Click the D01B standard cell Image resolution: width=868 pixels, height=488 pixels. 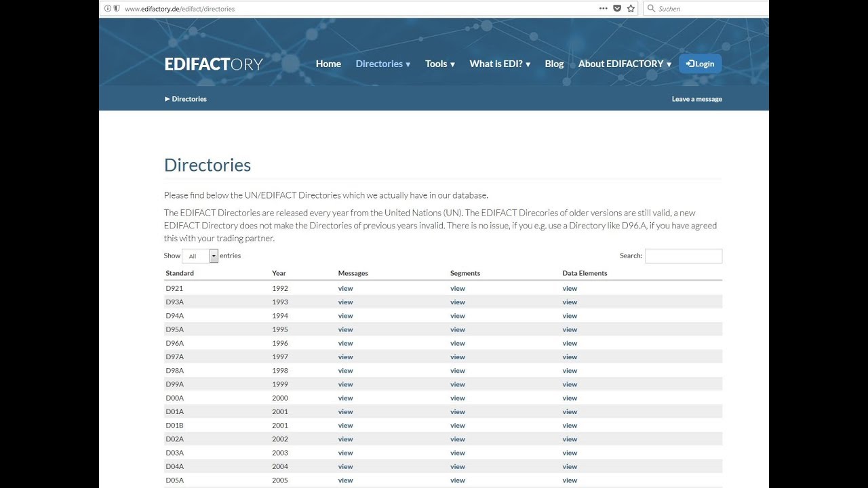174,426
